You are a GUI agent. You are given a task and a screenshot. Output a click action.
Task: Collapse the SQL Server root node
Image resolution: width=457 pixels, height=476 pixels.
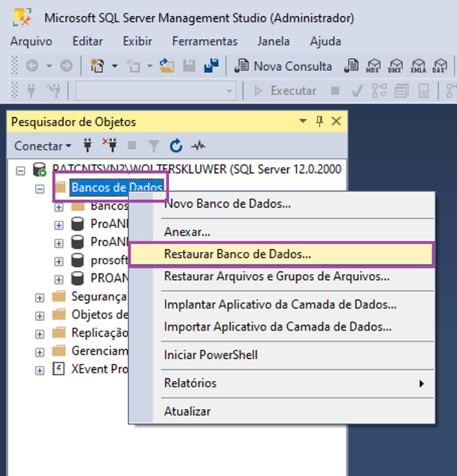point(21,171)
